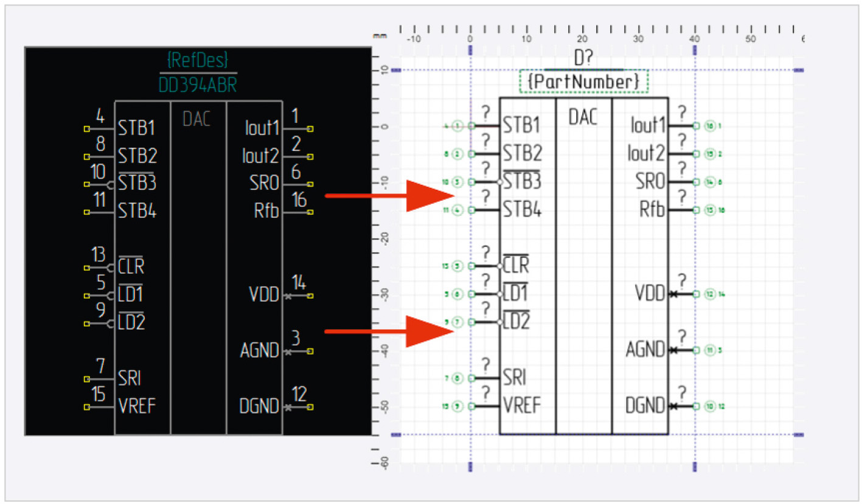Select the VDD pin name in the black panel
This screenshot has width=862, height=504.
point(265,296)
